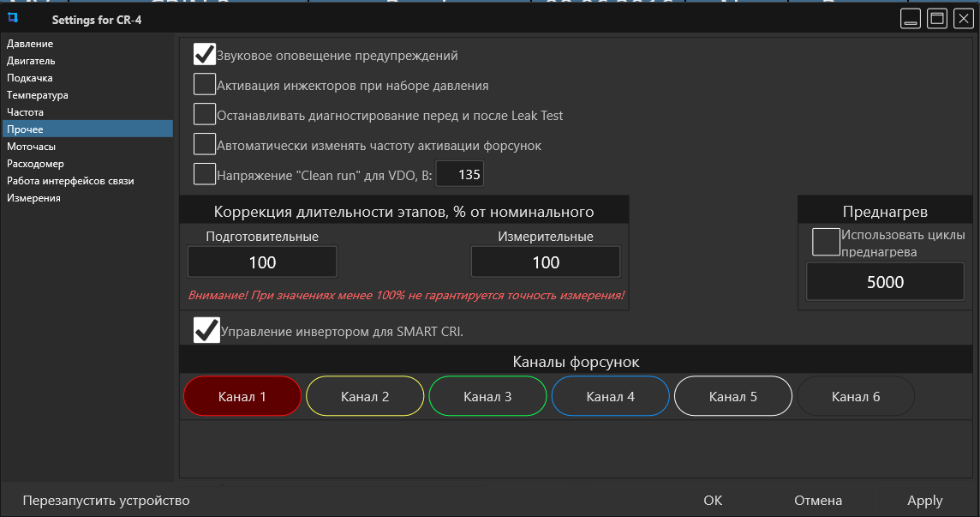This screenshot has height=517, width=980.
Task: Toggle Использовать циклы преднагрева checkbox
Action: click(826, 243)
